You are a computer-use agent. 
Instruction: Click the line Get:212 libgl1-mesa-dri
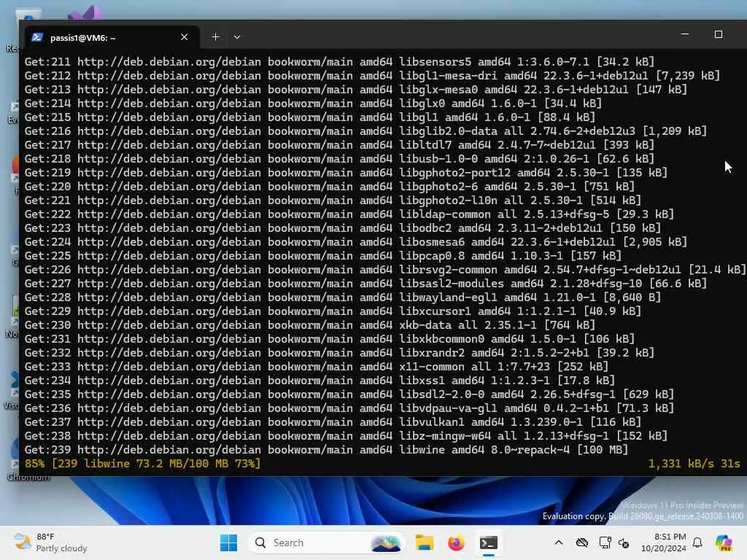coord(372,76)
